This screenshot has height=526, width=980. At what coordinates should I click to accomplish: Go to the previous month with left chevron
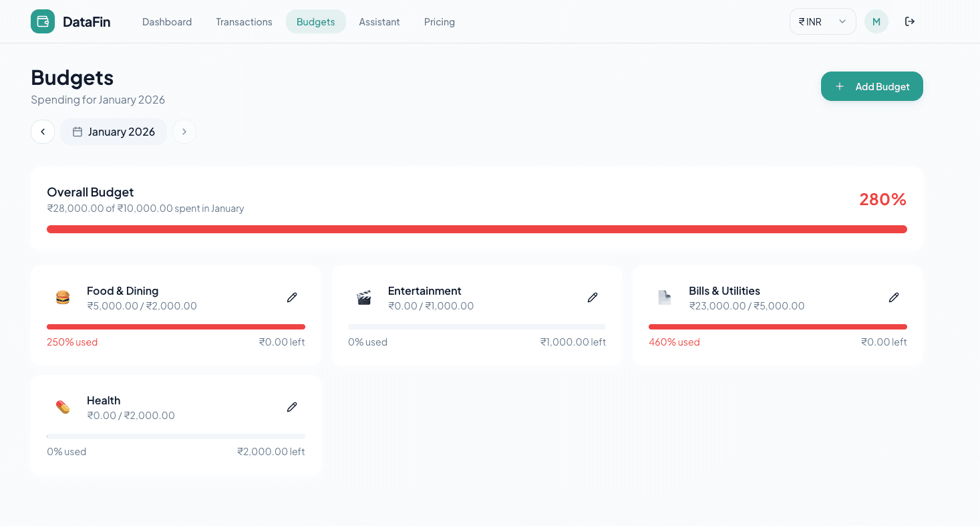(x=43, y=132)
